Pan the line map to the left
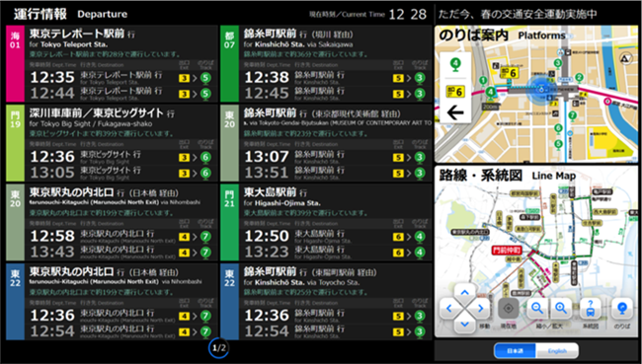This screenshot has height=364, width=642. (x=449, y=309)
